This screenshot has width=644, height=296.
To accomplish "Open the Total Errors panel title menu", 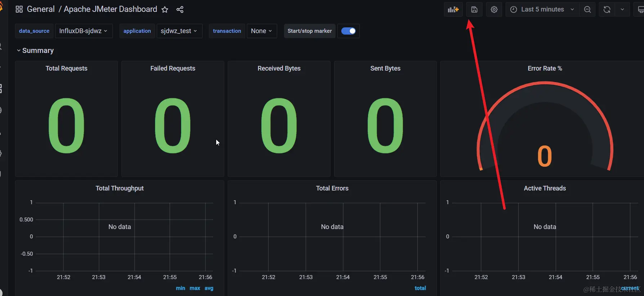I will [x=332, y=188].
